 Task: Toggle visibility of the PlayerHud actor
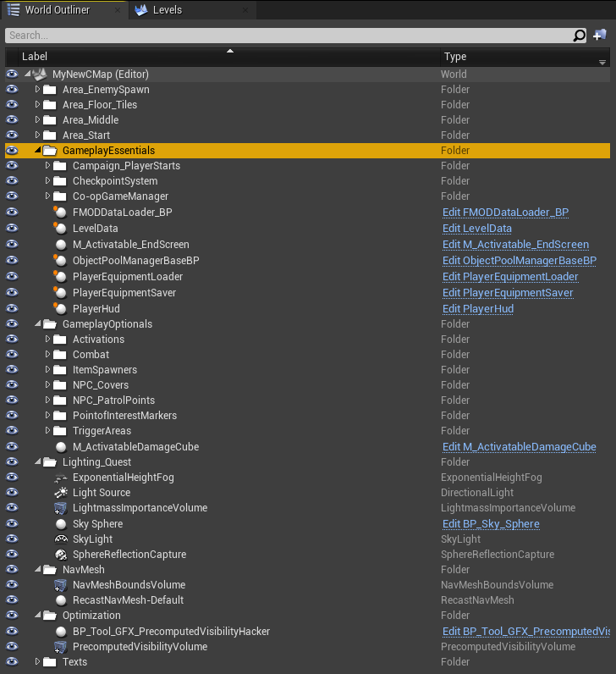[x=12, y=309]
